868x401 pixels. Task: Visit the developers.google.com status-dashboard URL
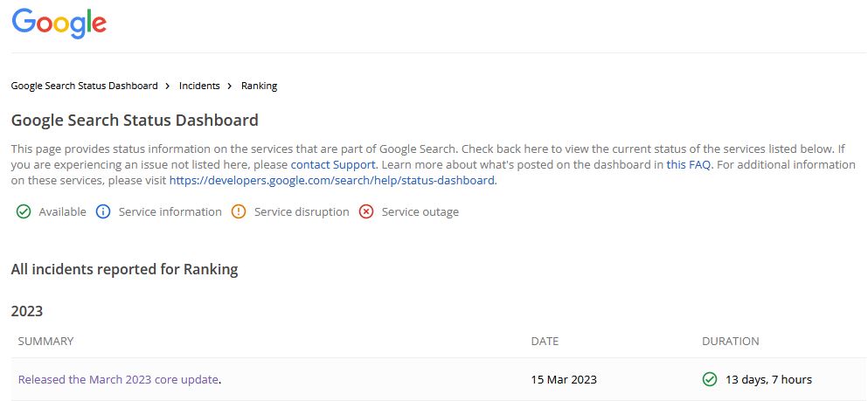pyautogui.click(x=332, y=180)
